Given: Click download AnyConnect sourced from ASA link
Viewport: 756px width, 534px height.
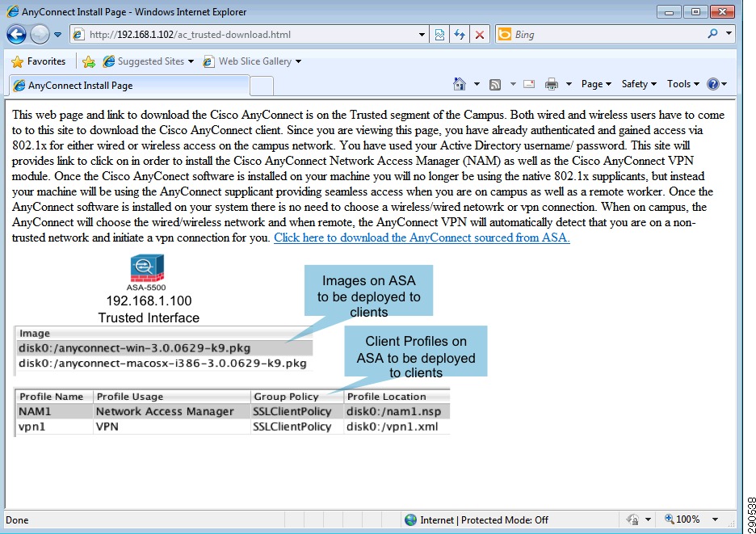Looking at the screenshot, I should (422, 238).
